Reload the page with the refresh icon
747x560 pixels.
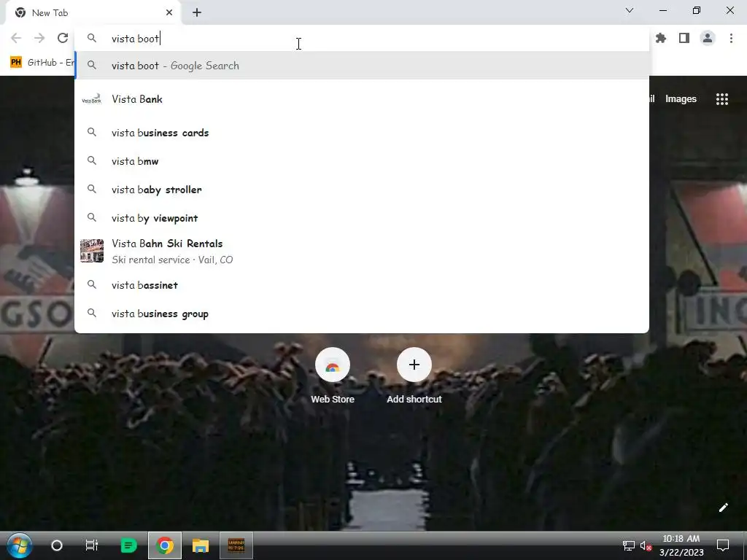[x=63, y=38]
